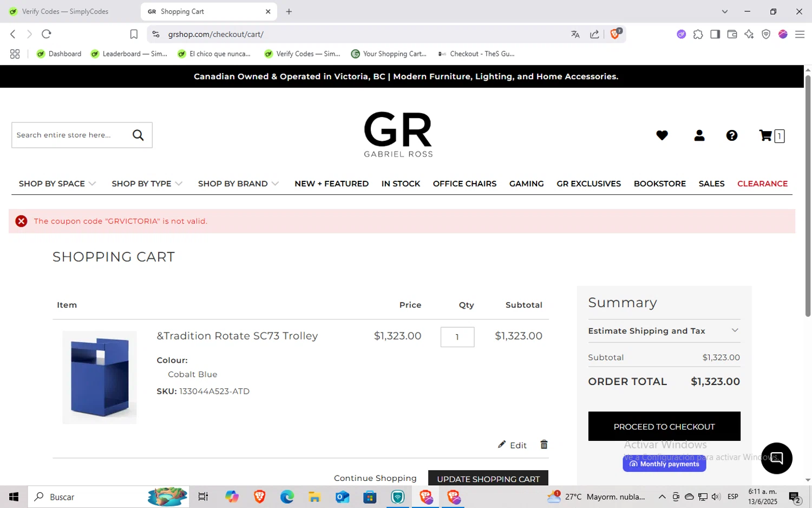The image size is (812, 508).
Task: Open the wishlist heart icon
Action: tap(662, 135)
